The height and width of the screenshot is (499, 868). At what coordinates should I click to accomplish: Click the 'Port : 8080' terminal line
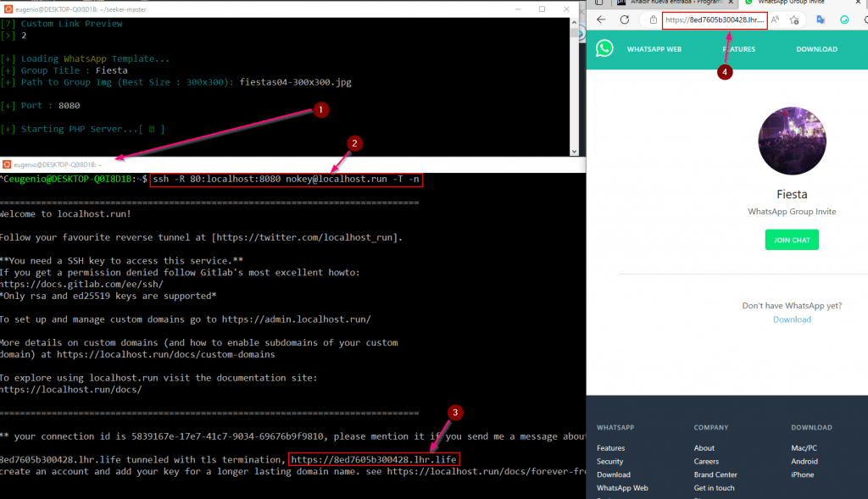40,106
